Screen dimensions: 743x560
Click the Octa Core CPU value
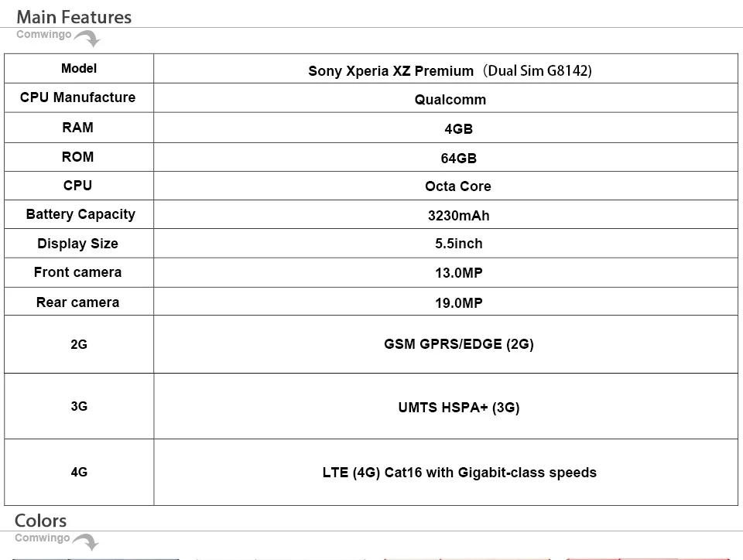point(457,186)
